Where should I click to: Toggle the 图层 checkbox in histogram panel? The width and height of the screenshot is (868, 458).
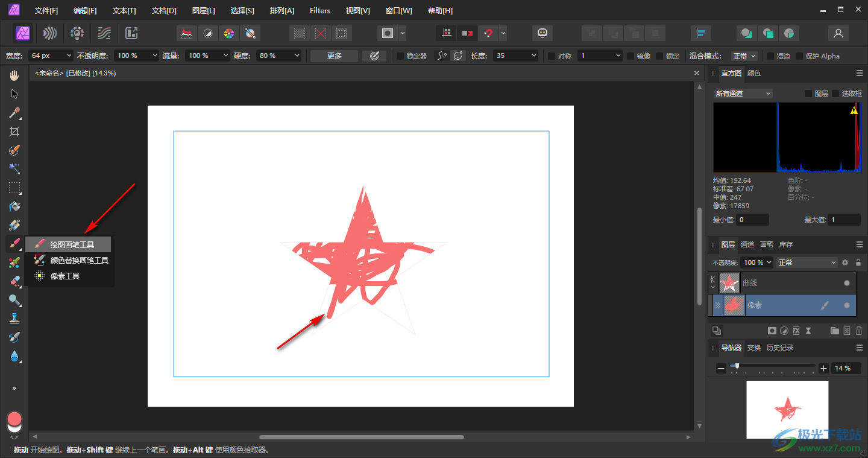(x=808, y=94)
